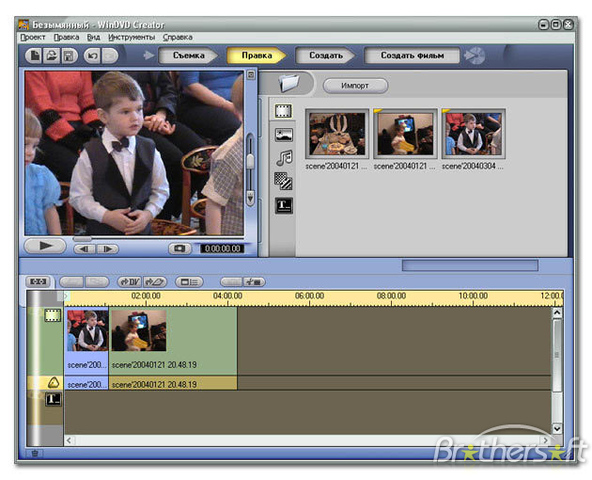Select the video clips filmstrip library icon
Viewport: 592px width, 480px height.
[283, 111]
